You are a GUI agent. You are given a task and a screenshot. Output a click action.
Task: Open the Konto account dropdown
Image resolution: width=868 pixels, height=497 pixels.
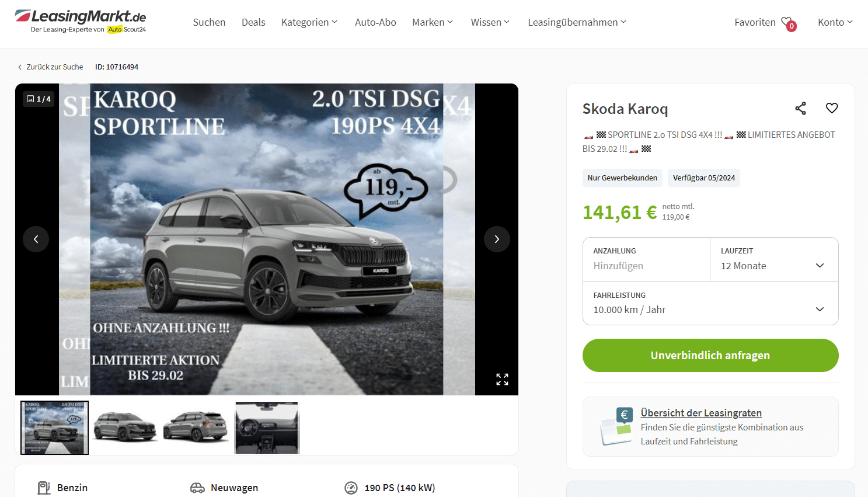[x=835, y=22]
